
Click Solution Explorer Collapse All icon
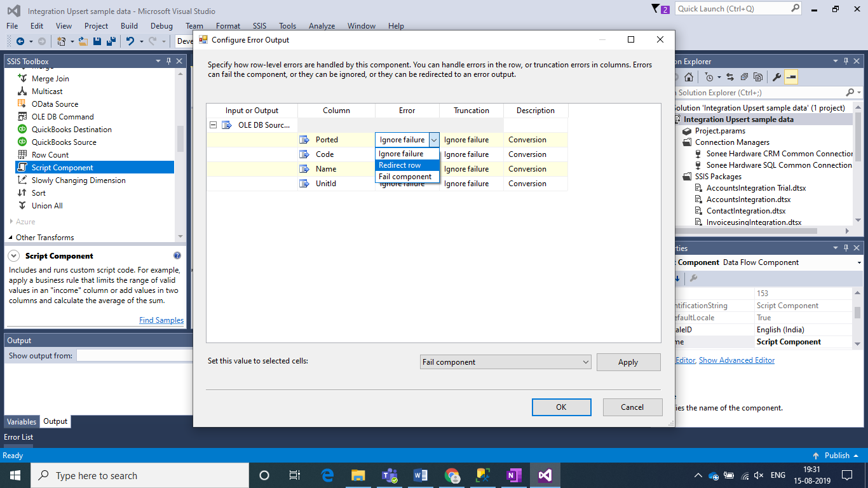(744, 77)
